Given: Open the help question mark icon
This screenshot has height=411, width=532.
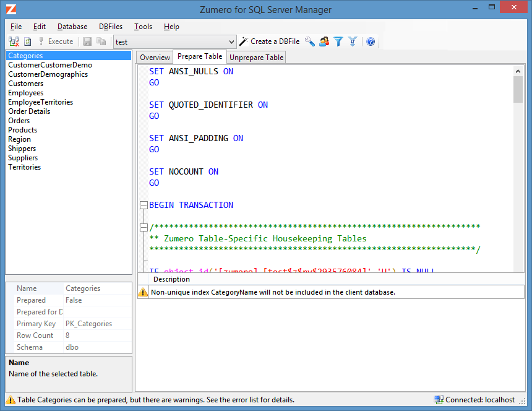Looking at the screenshot, I should pos(371,41).
